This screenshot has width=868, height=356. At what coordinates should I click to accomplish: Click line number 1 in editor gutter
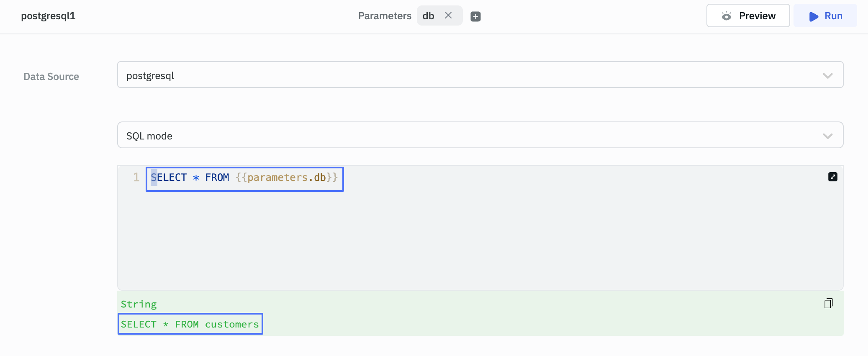pyautogui.click(x=136, y=178)
